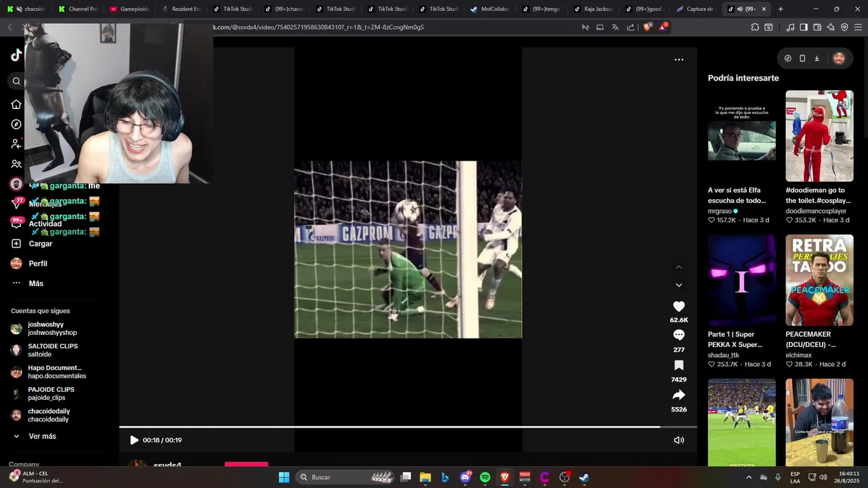Click the taskbar Buscar search box
Image resolution: width=868 pixels, height=488 pixels.
pos(347,477)
